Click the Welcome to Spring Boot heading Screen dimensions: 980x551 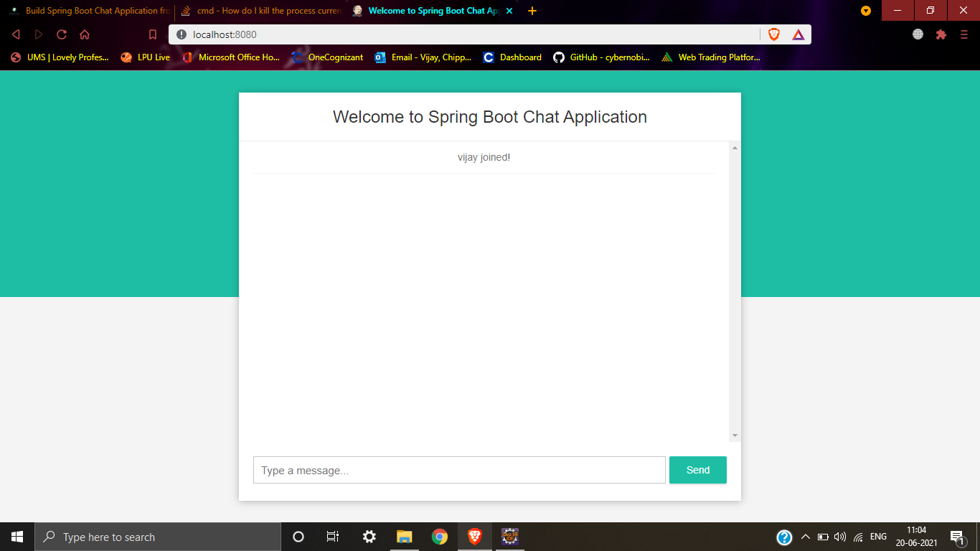pyautogui.click(x=490, y=117)
